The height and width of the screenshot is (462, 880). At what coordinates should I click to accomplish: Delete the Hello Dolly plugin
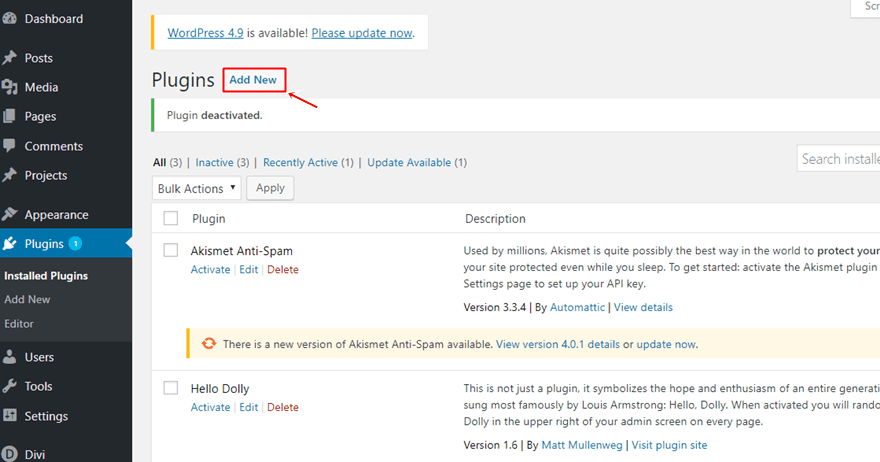click(x=283, y=407)
